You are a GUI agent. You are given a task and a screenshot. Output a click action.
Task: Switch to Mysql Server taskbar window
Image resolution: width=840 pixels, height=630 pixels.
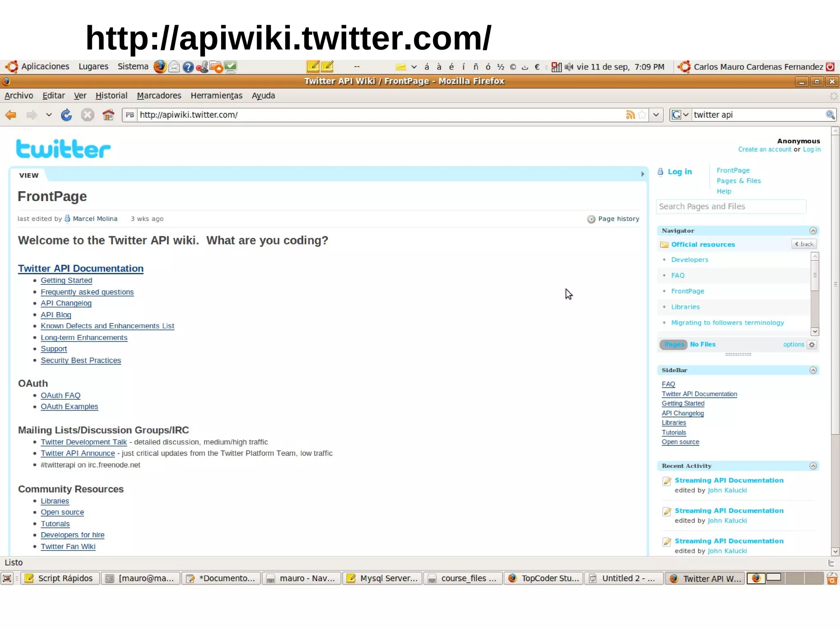click(x=382, y=578)
